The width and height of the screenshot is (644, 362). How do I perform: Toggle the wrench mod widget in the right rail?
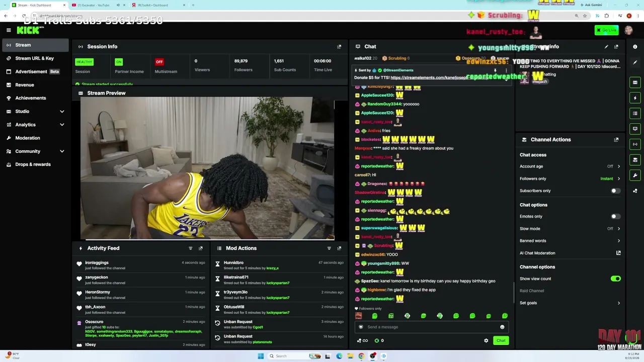(x=635, y=175)
